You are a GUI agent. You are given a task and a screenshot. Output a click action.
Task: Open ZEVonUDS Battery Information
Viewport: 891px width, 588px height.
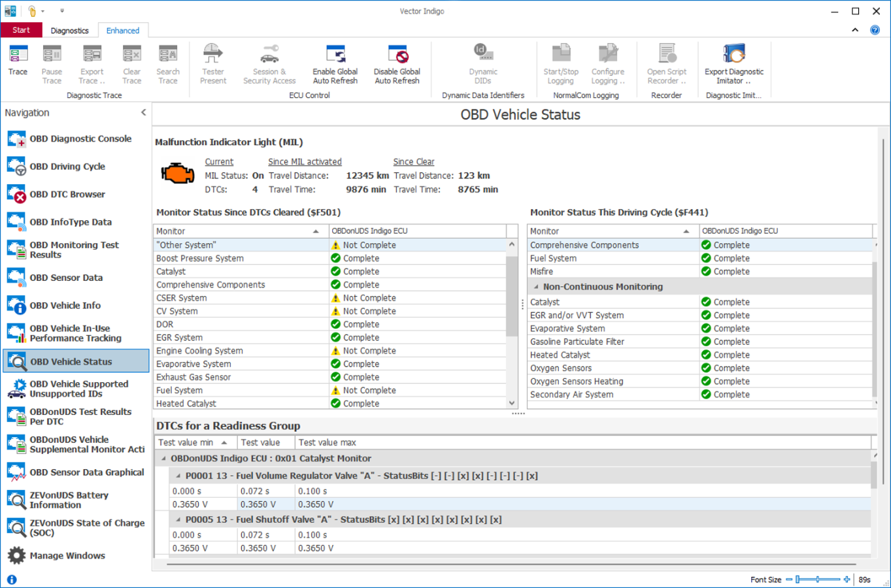[76, 500]
